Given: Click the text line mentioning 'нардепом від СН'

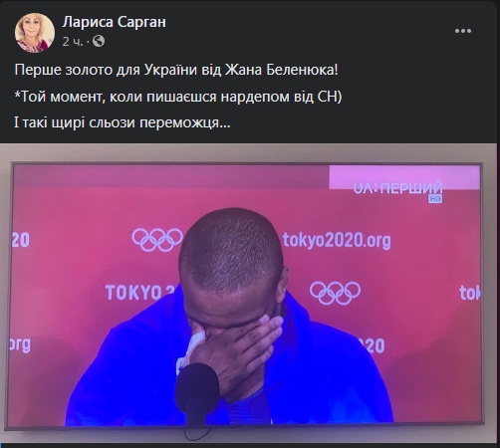Looking at the screenshot, I should [178, 97].
